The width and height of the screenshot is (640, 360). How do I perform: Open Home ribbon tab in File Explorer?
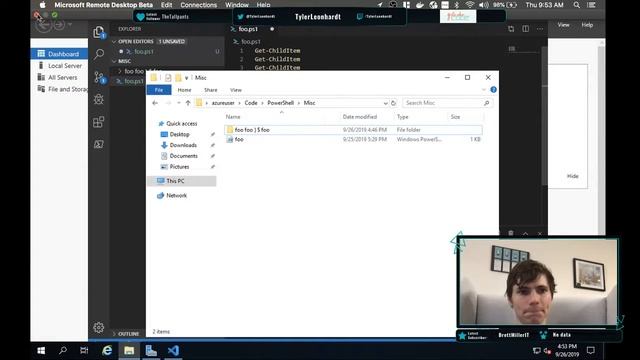(x=184, y=90)
